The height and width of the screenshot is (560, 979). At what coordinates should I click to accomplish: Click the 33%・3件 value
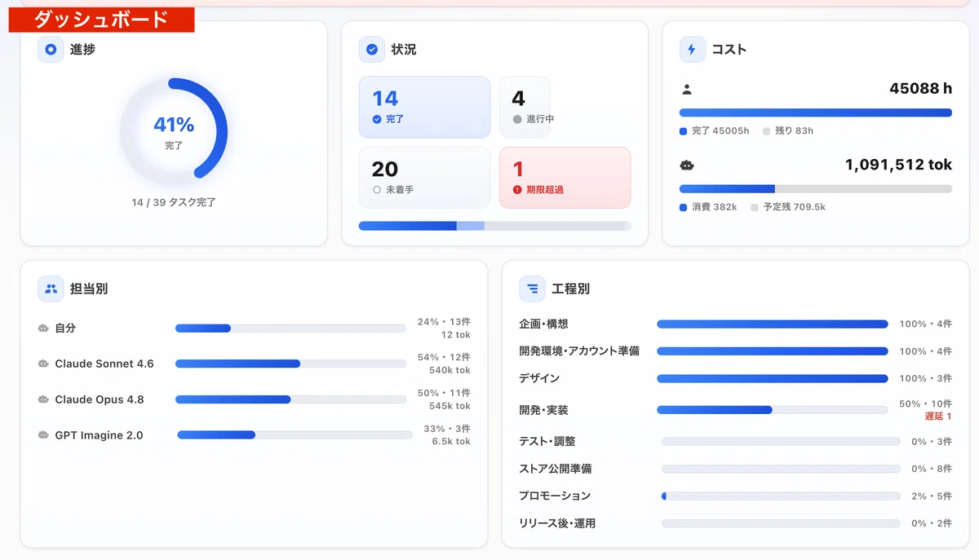(x=447, y=430)
